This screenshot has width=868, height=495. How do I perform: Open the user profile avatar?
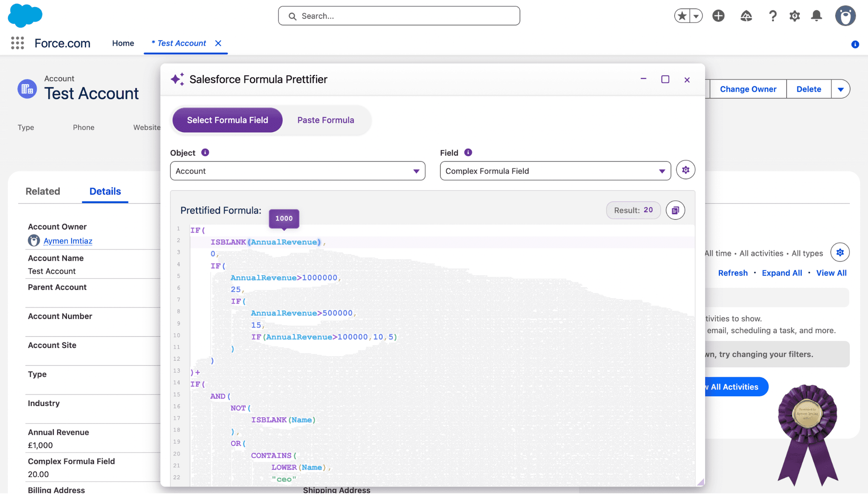click(x=846, y=16)
